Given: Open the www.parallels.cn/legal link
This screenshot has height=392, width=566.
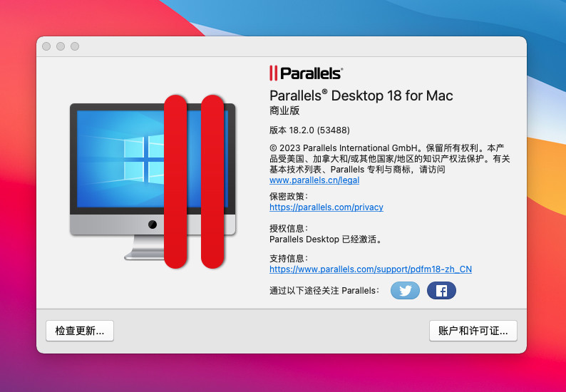Looking at the screenshot, I should pos(314,180).
